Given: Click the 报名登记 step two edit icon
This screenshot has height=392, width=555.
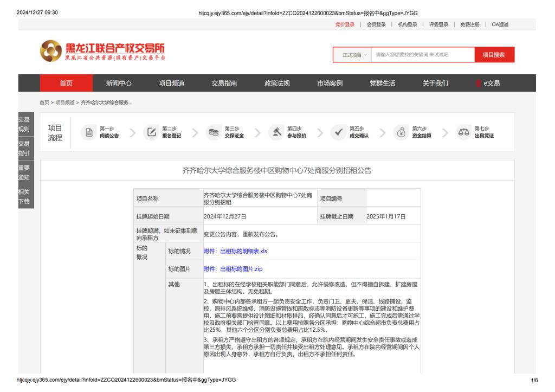Looking at the screenshot, I should (151, 132).
